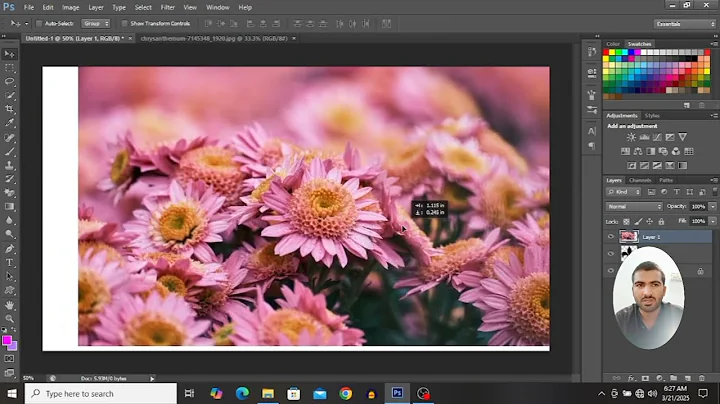The height and width of the screenshot is (404, 720).
Task: Open the Layer menu
Action: (96, 7)
